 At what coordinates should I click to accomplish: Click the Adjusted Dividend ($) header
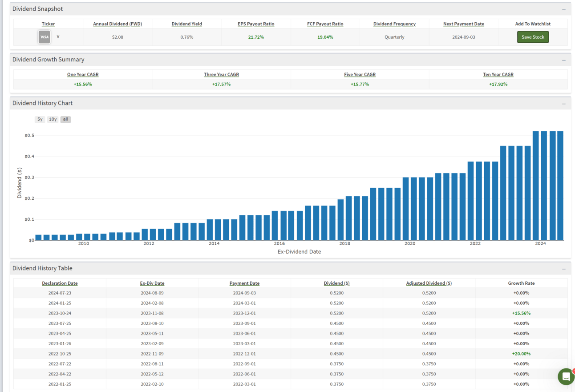click(x=429, y=283)
